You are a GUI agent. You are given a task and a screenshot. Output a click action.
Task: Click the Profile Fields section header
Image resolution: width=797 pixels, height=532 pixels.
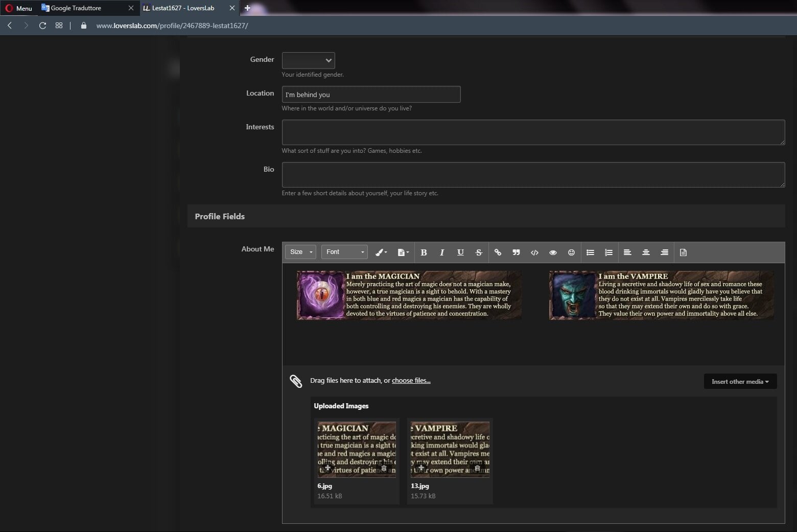point(486,216)
